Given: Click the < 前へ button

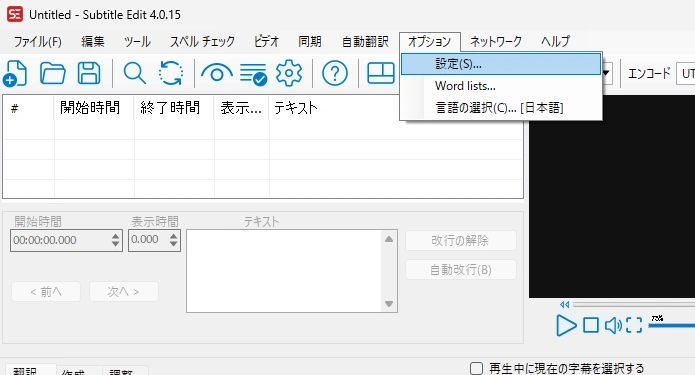Looking at the screenshot, I should 46,292.
